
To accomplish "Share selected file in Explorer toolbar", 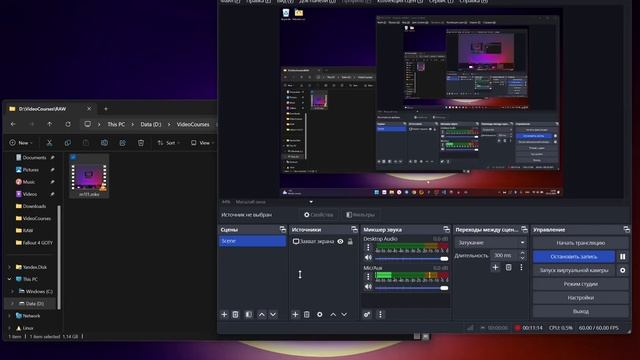I will pyautogui.click(x=122, y=142).
